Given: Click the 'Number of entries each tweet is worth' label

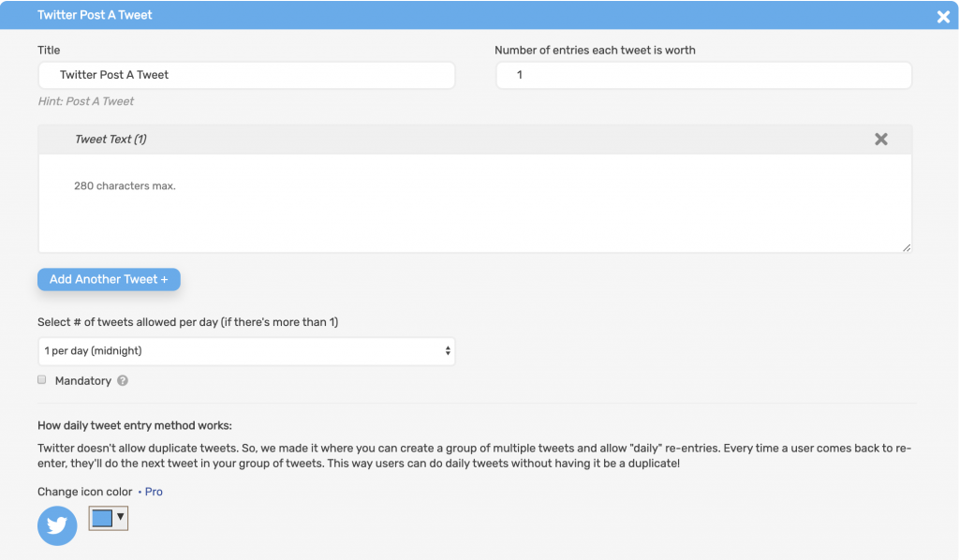Looking at the screenshot, I should [x=595, y=51].
